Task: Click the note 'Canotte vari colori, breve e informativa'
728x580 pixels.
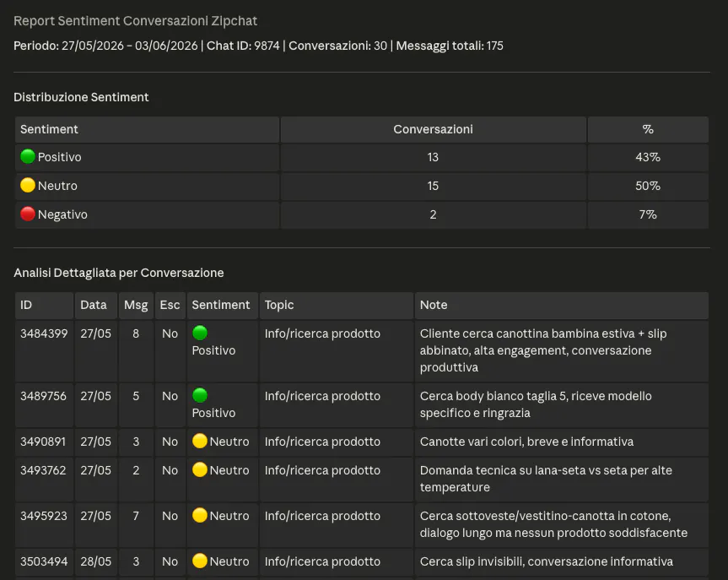Action: pos(526,442)
